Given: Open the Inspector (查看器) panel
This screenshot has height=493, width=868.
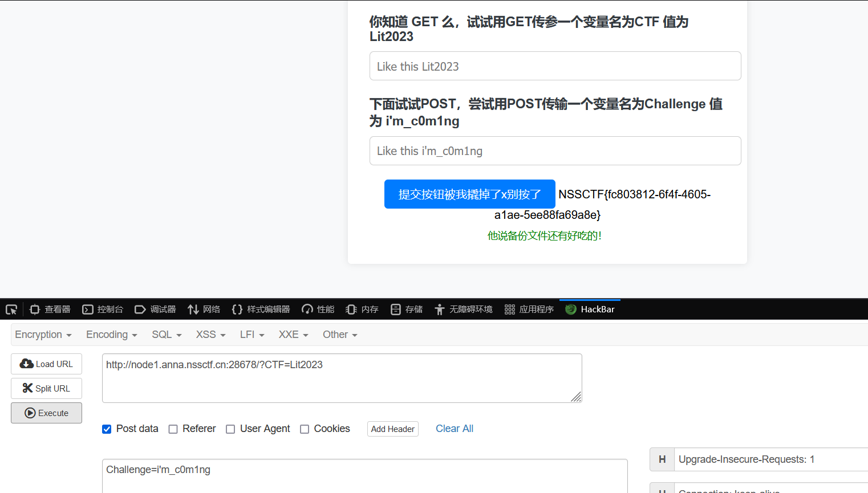Looking at the screenshot, I should [50, 309].
